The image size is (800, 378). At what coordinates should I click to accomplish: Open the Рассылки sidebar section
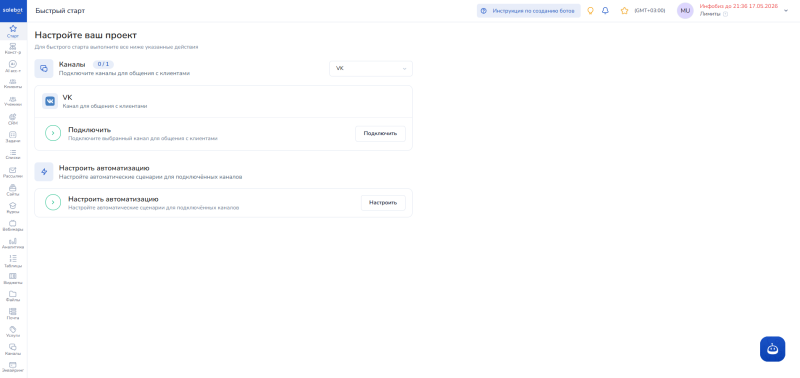pos(13,172)
